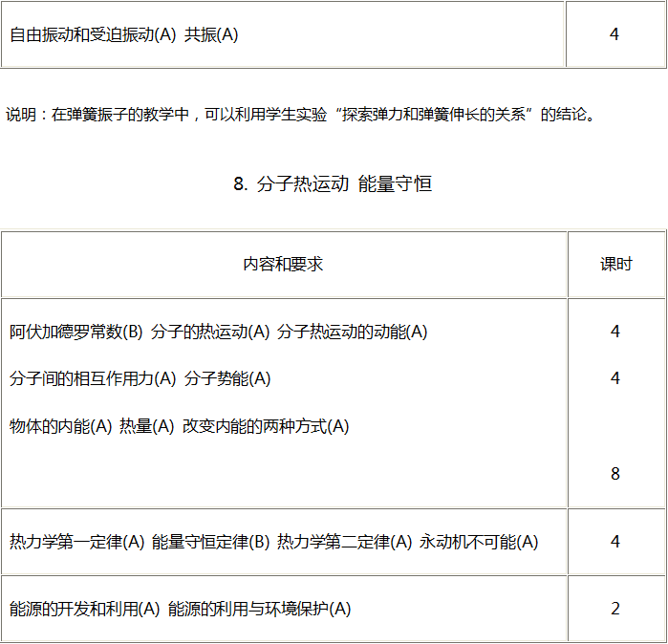668x644 pixels.
Task: Click 热力学第一定律(A) entry
Action: tap(76, 542)
